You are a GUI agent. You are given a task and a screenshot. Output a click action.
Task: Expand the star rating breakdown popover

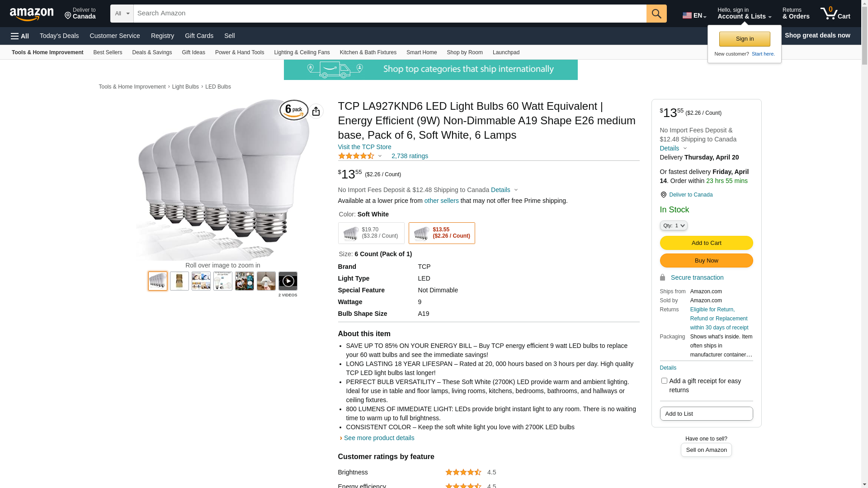[x=380, y=156]
